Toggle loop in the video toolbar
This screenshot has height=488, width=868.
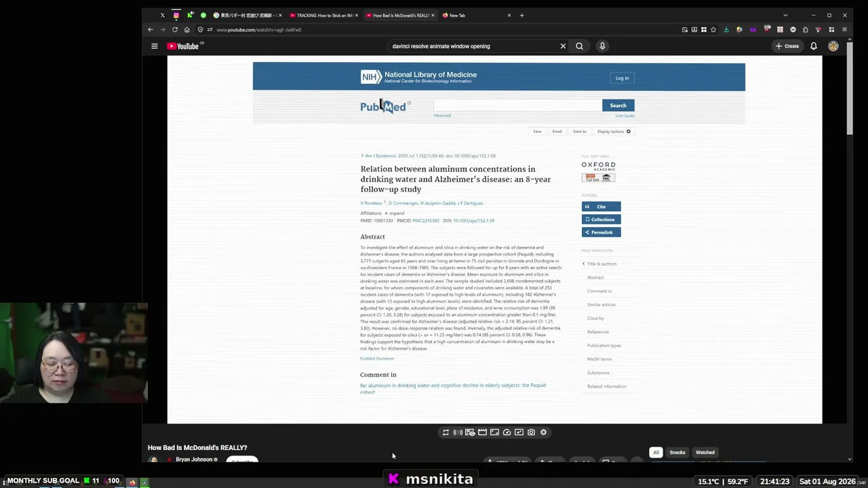point(446,432)
